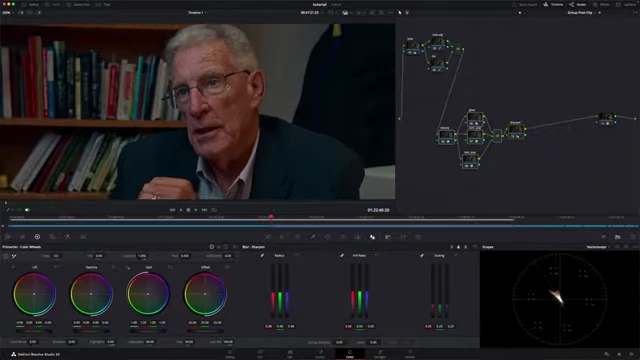Open the Motion Effects palette
640x360 pixels.
[83, 237]
